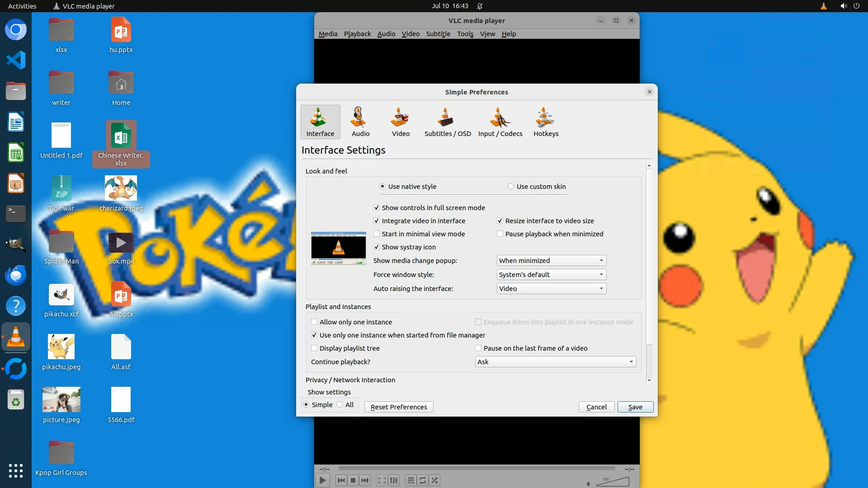Expand the Continue playback dropdown
The width and height of the screenshot is (868, 488).
coord(555,362)
